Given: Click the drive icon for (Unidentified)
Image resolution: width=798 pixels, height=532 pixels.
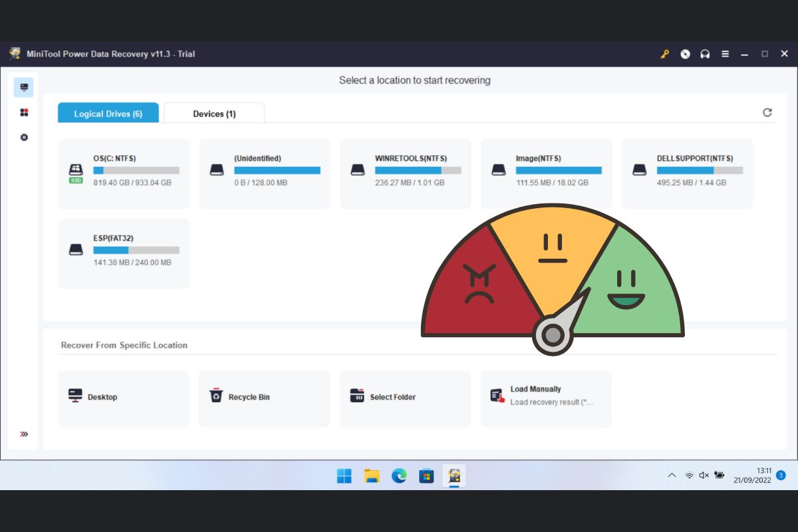Looking at the screenshot, I should tap(217, 170).
